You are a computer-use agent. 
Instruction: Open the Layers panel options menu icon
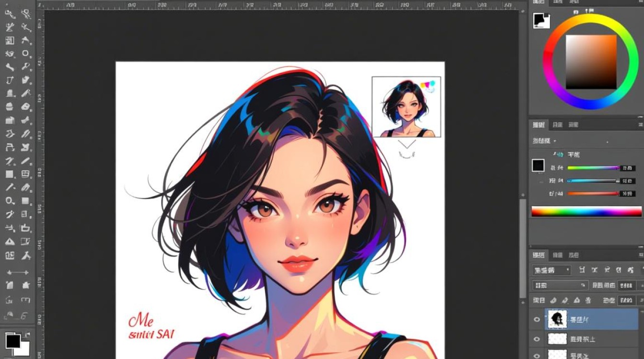coord(640,255)
